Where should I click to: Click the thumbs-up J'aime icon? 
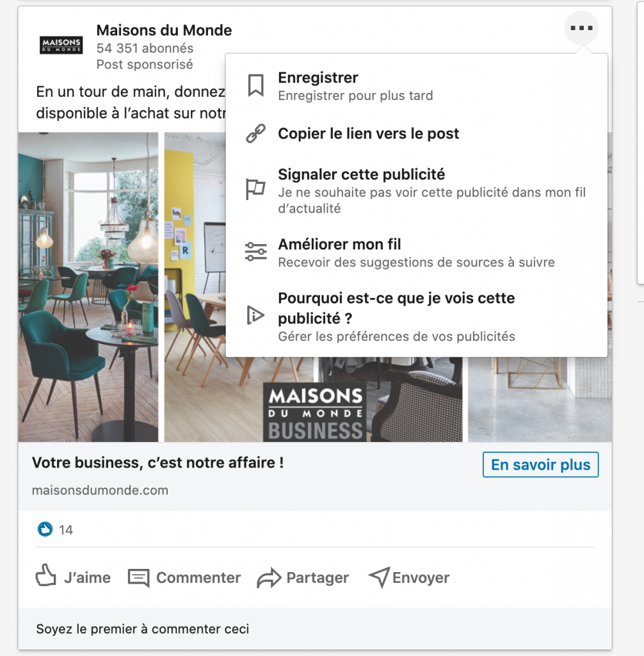[x=45, y=575]
